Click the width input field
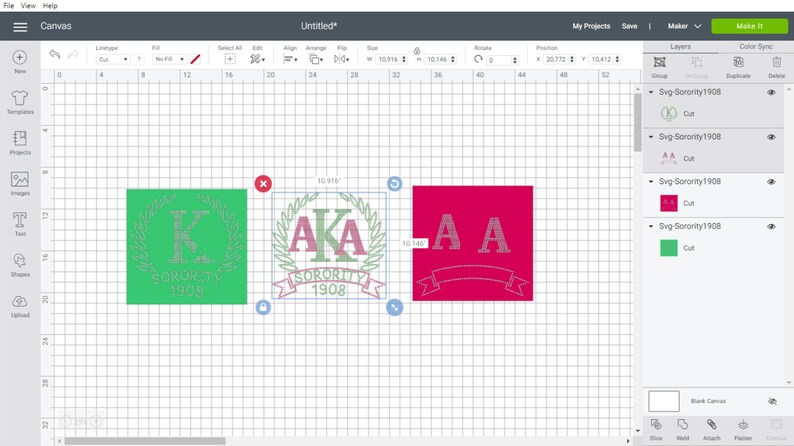The height and width of the screenshot is (446, 794). (388, 60)
